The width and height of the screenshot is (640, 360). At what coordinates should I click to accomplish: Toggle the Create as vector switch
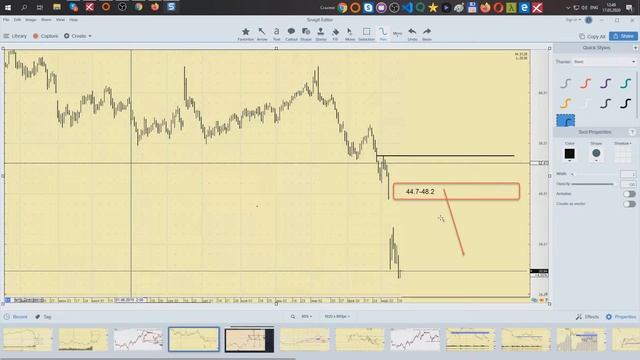(629, 204)
